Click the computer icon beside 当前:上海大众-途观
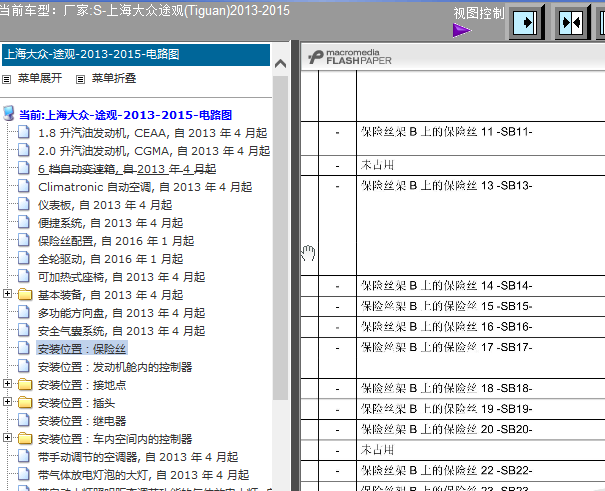 8,114
